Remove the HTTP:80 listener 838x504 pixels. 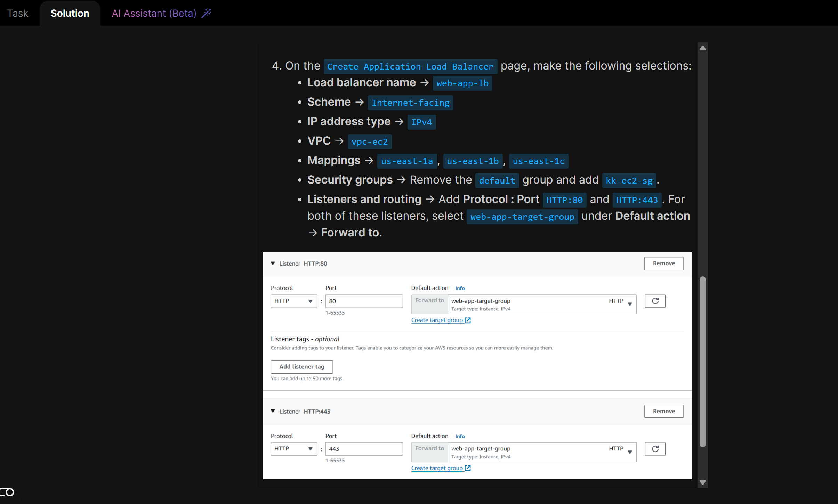pos(663,263)
